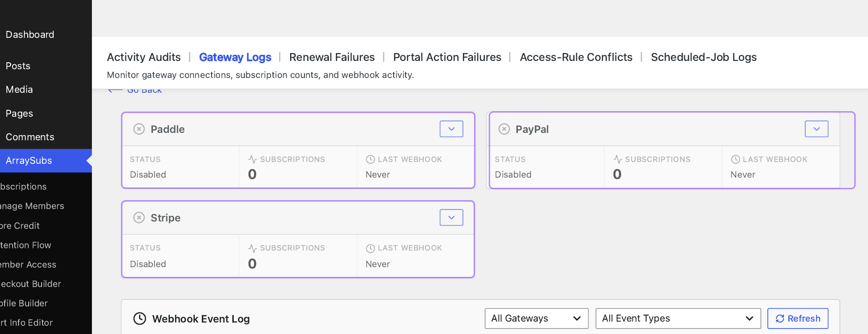
Task: Switch to the Activity Audits tab
Action: (144, 57)
